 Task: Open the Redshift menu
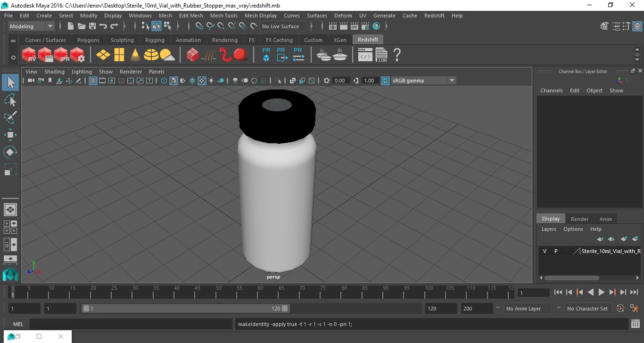pyautogui.click(x=434, y=16)
